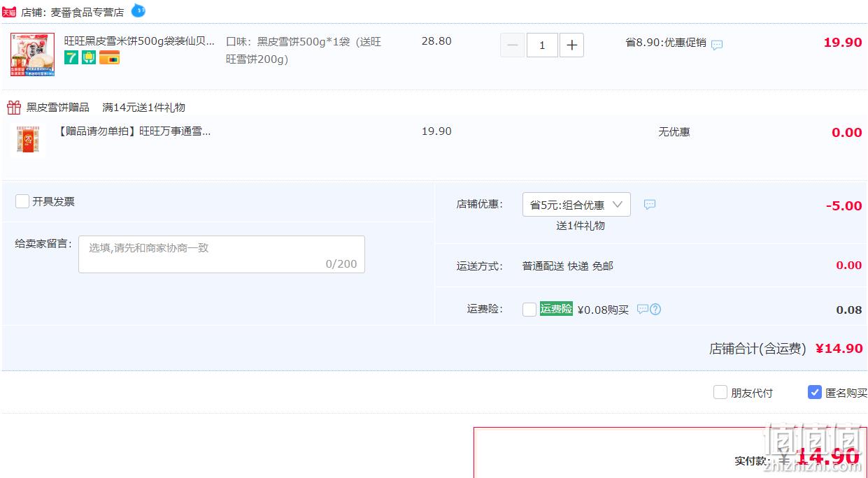Open gift item link 【赠品请勿单拍】旺旺万事通雪
The width and height of the screenshot is (868, 478).
(134, 131)
